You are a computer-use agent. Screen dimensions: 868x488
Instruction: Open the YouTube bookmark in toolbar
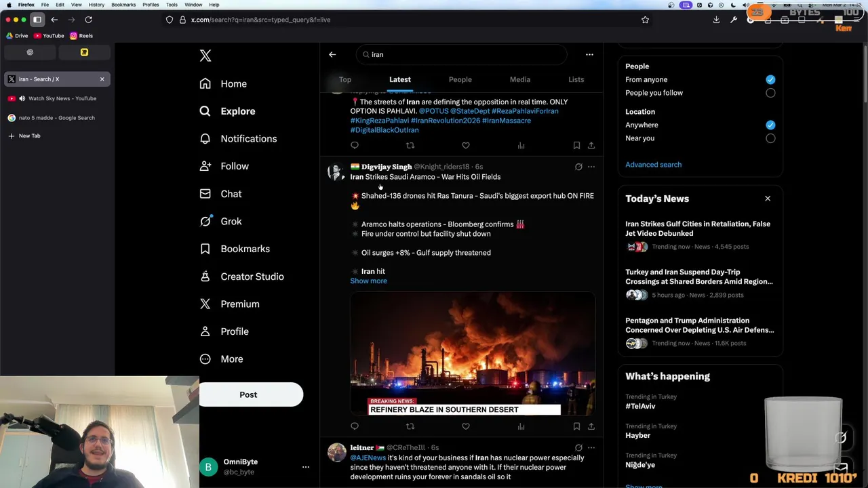49,36
